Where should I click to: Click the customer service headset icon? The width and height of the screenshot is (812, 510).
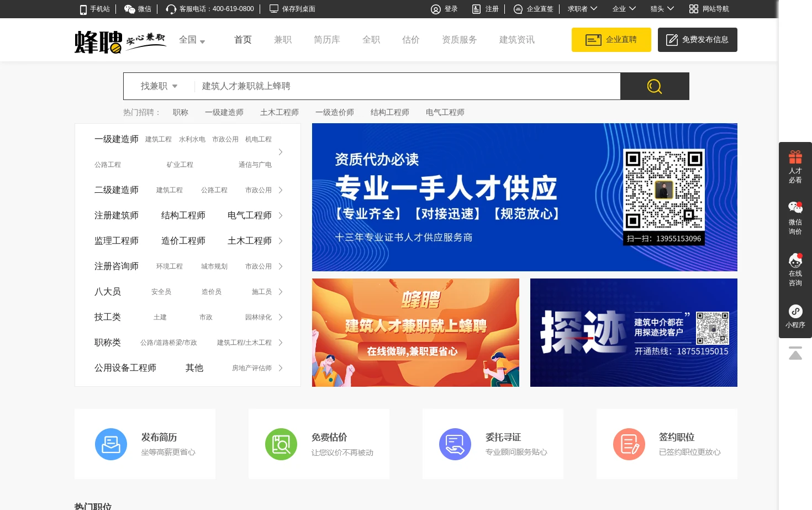171,9
